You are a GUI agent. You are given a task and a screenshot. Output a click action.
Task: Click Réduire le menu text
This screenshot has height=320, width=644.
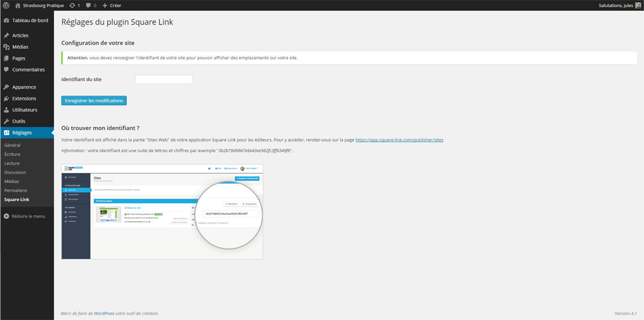[28, 216]
